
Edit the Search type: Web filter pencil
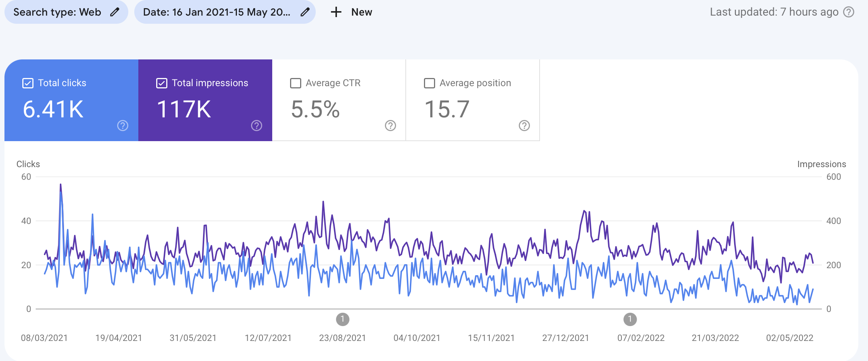tap(115, 12)
